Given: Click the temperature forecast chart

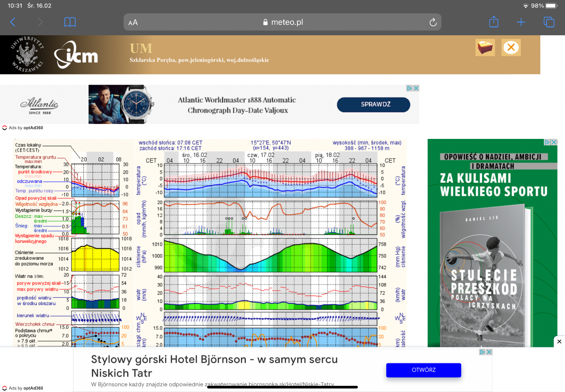Looking at the screenshot, I should coord(271,180).
